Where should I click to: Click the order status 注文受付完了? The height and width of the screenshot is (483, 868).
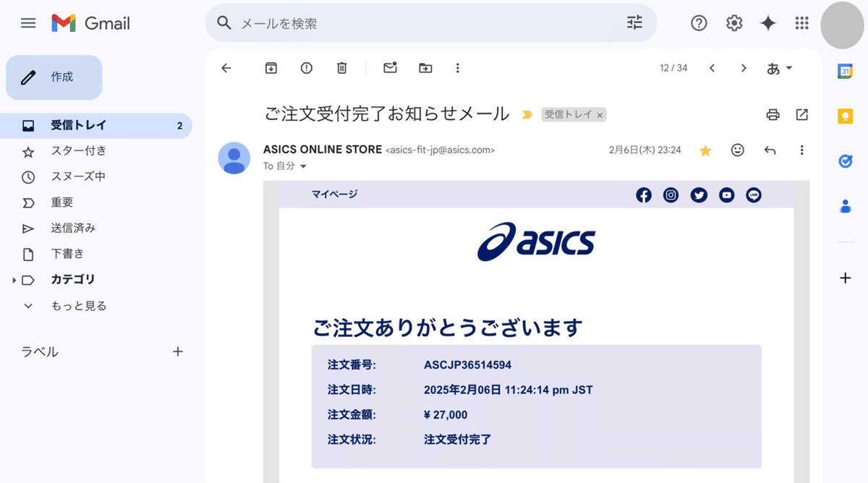point(458,440)
